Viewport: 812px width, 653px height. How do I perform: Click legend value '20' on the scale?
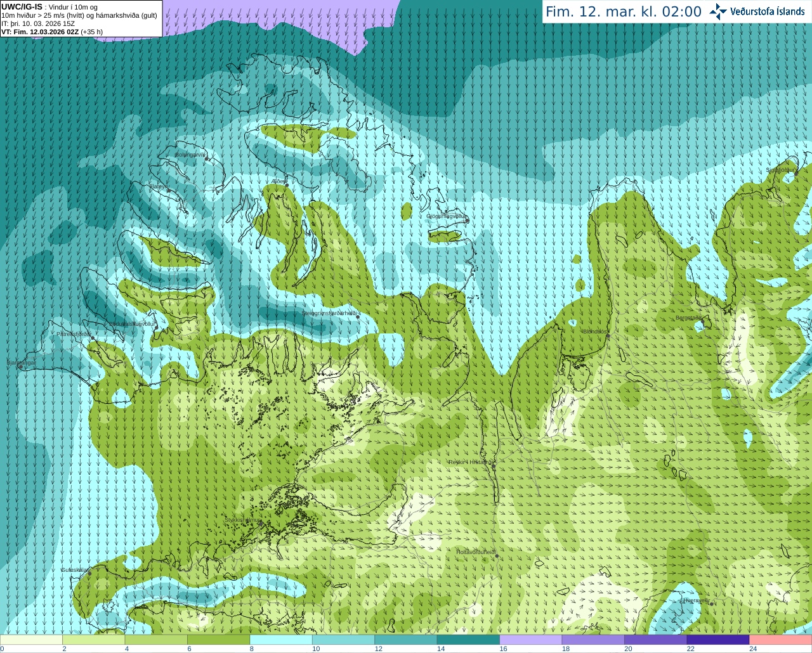pos(628,649)
